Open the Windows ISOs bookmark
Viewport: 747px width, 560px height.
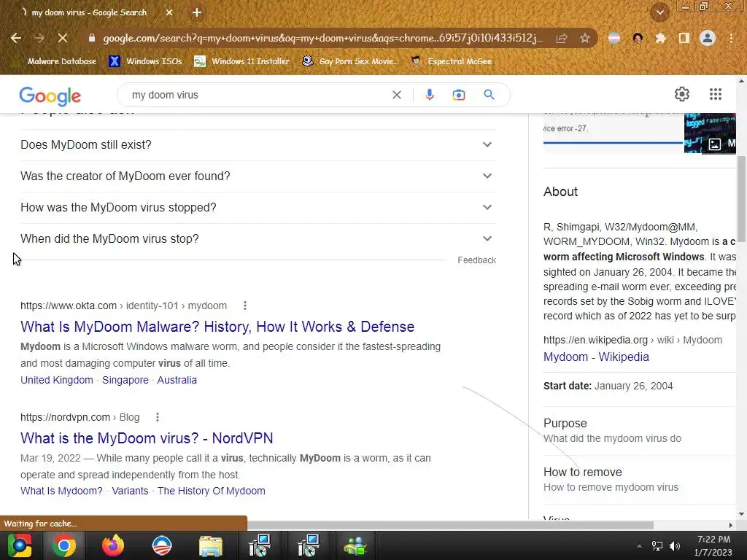click(x=146, y=61)
